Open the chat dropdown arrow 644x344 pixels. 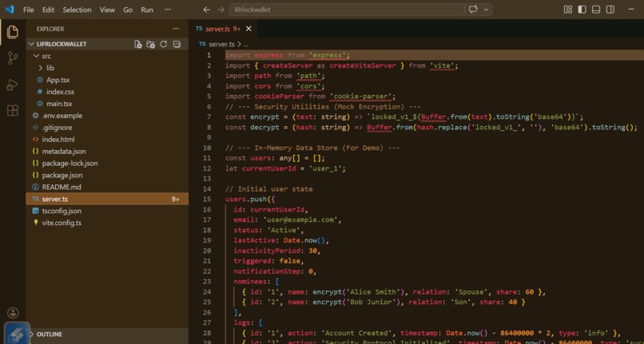[487, 10]
